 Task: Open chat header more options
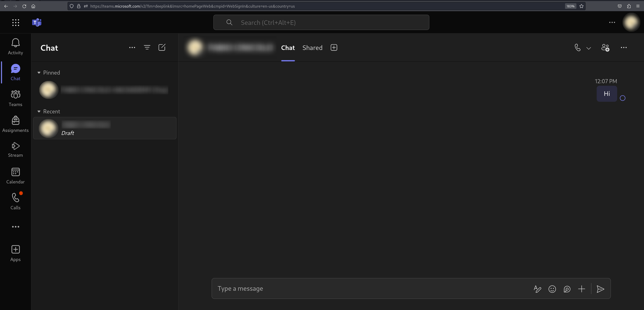coord(623,48)
